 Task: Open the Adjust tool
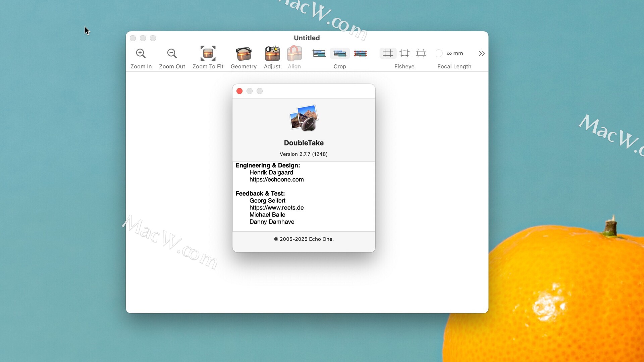pos(272,54)
